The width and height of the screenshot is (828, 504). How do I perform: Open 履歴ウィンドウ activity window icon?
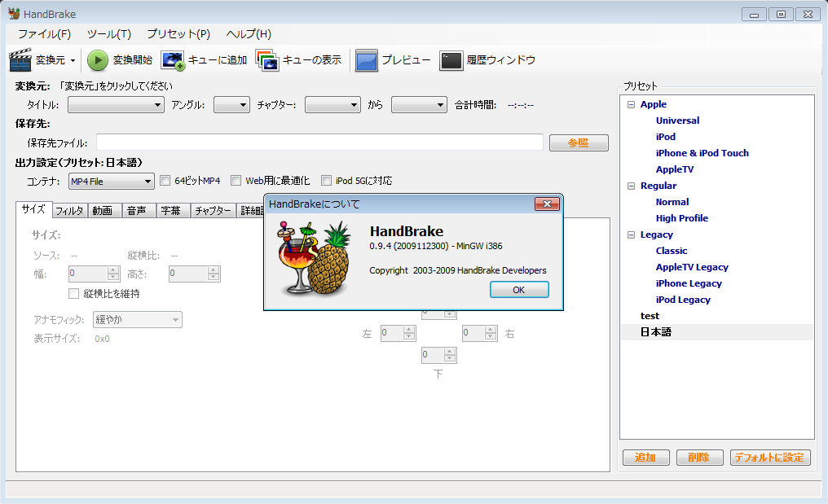pyautogui.click(x=451, y=60)
